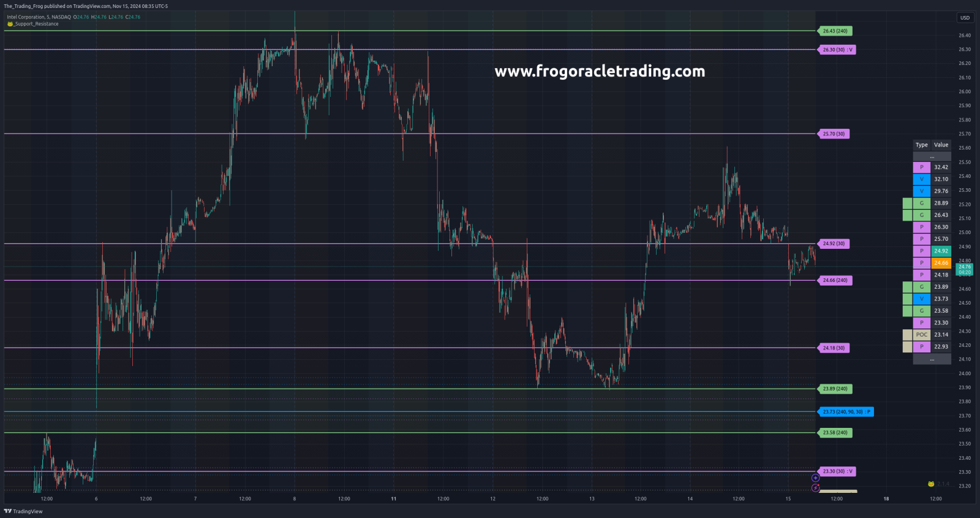Image resolution: width=980 pixels, height=518 pixels.
Task: Click the frog version 2.1.4 icon
Action: (931, 484)
